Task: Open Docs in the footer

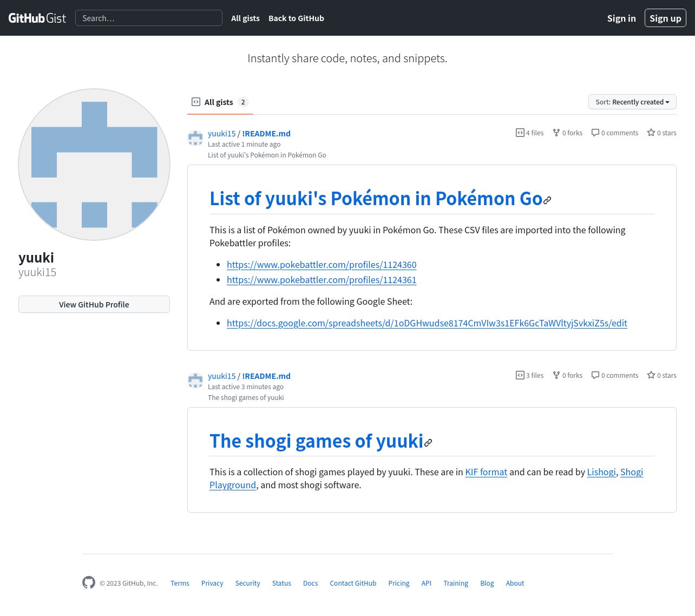Action: coord(310,583)
